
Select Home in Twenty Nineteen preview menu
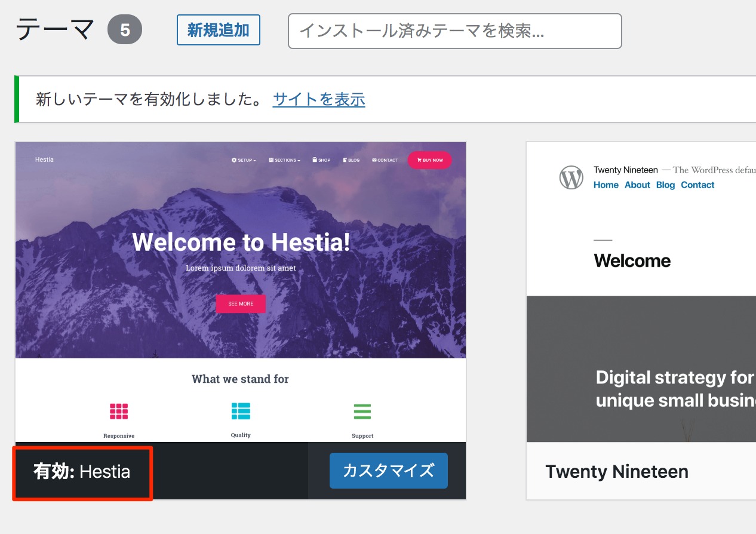pos(606,185)
